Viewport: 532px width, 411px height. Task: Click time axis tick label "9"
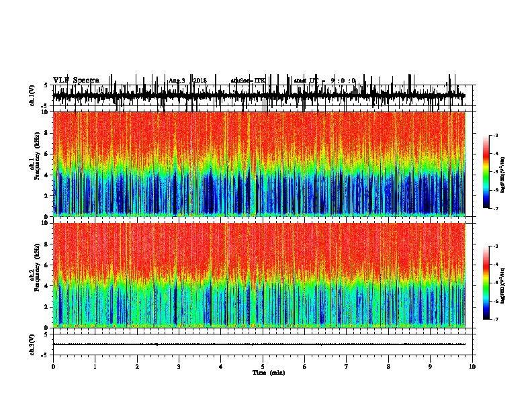pyautogui.click(x=430, y=367)
